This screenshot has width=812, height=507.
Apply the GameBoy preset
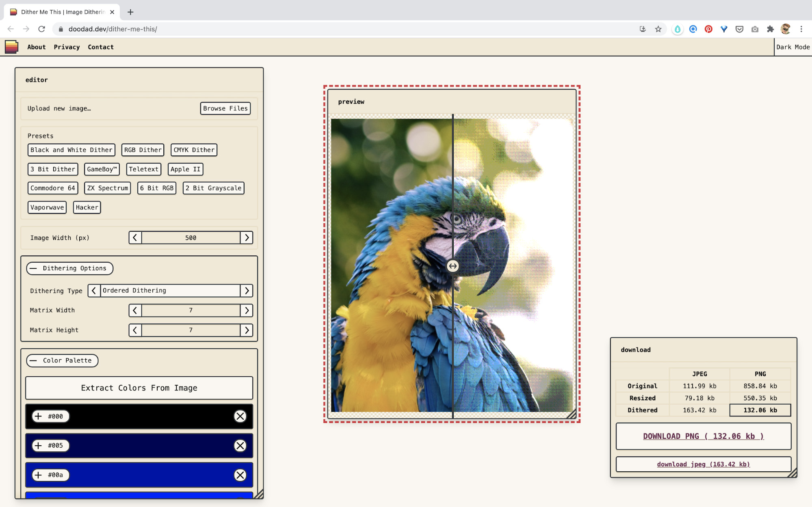[102, 169]
